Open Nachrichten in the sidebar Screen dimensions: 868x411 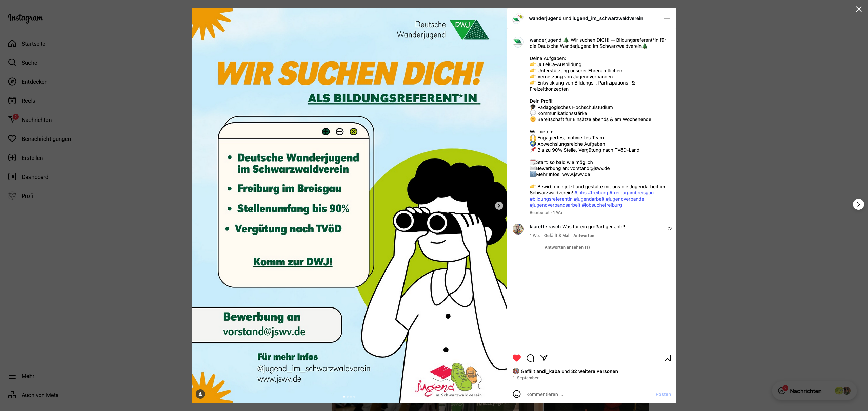[x=37, y=120]
